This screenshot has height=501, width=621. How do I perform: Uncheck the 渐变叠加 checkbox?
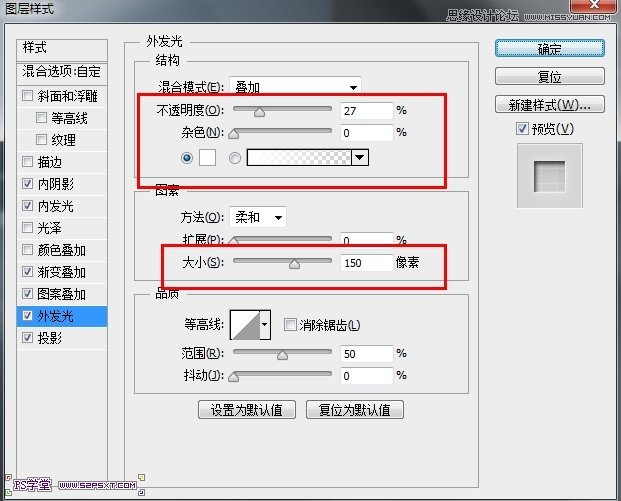(27, 272)
